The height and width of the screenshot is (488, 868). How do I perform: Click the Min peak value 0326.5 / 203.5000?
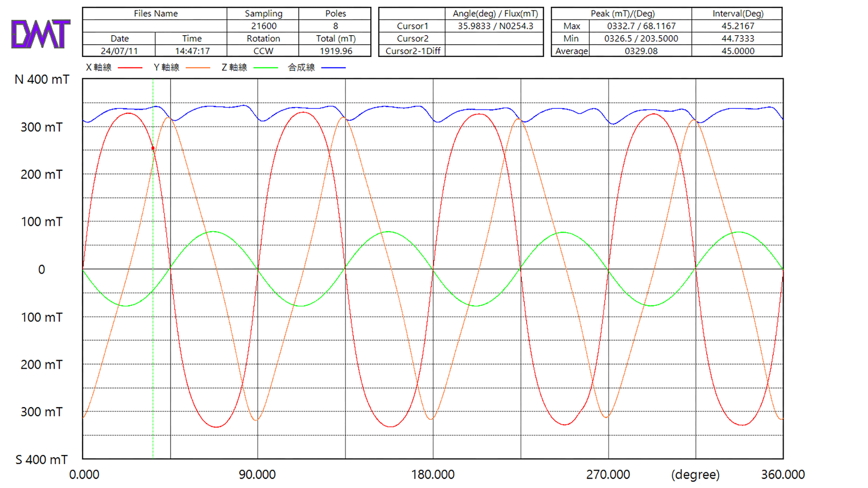pos(641,39)
